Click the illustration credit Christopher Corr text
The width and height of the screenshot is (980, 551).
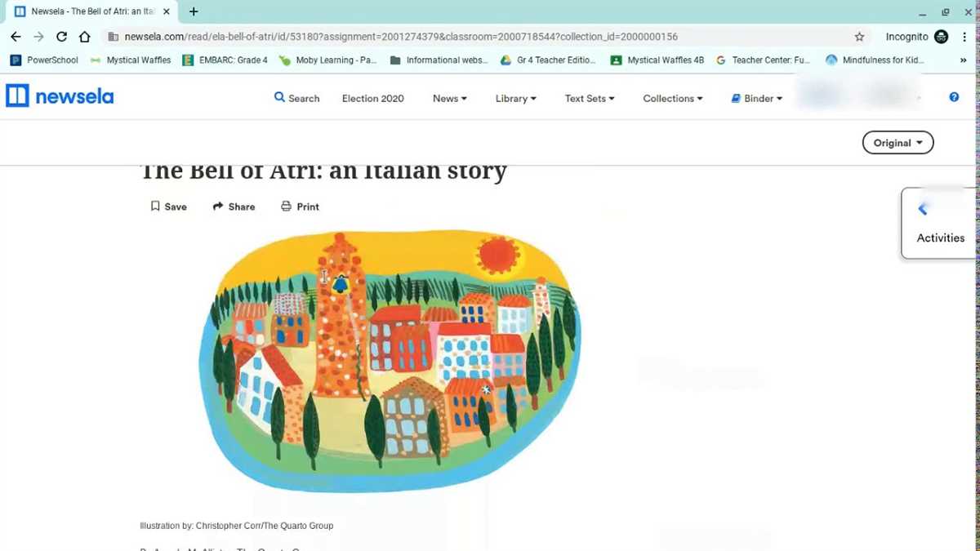237,526
